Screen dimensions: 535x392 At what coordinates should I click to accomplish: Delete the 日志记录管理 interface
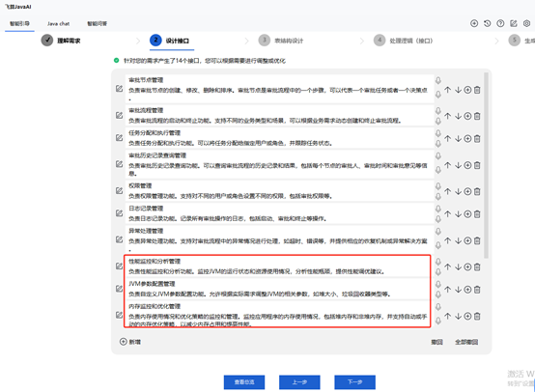[x=477, y=214]
